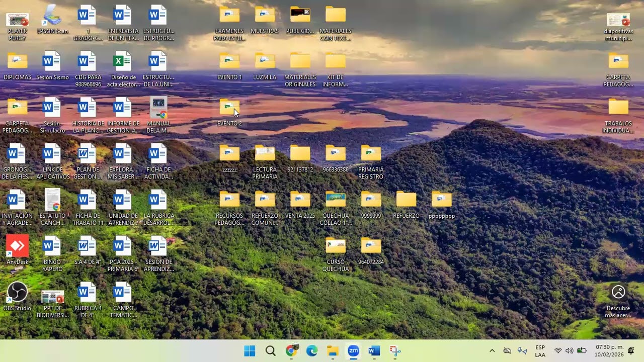Select the zzzzzz folder
644x362 pixels.
coord(229,159)
